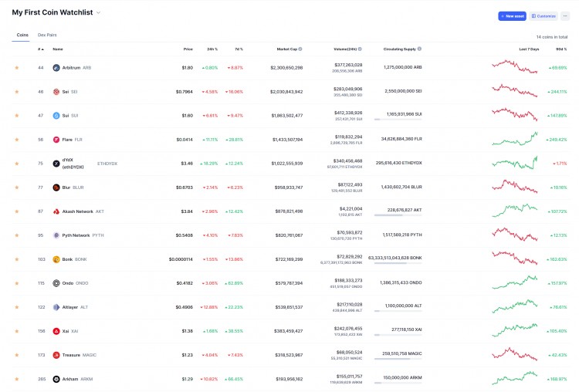Click the Bonk coin logo
Viewport: 579px width, 392px height.
point(56,259)
